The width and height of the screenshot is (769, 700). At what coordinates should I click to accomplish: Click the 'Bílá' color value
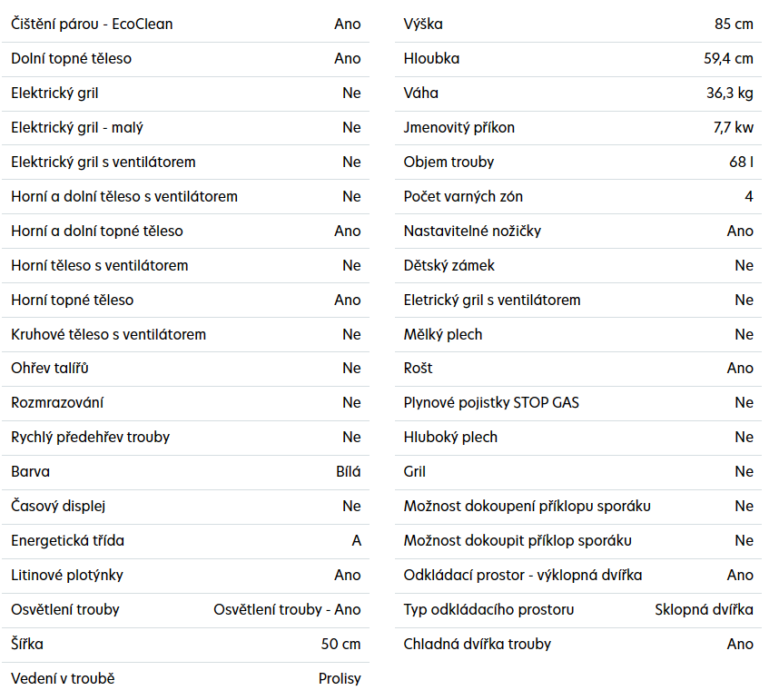point(349,472)
